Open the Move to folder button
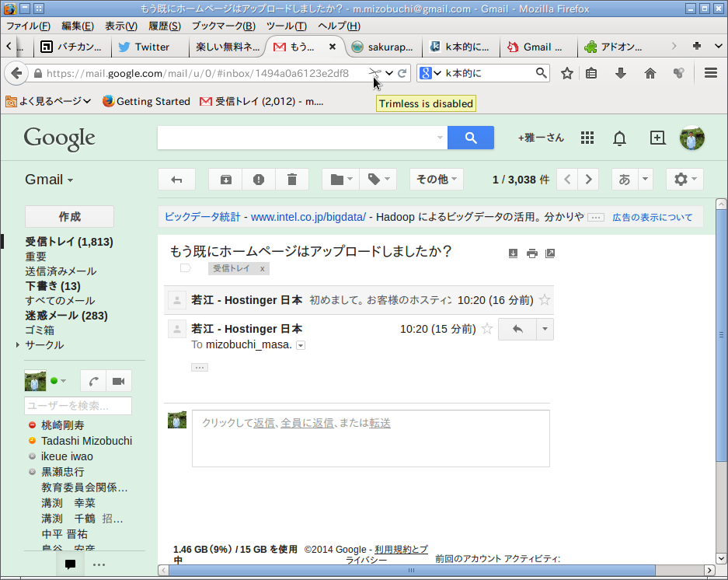This screenshot has width=728, height=580. (341, 180)
